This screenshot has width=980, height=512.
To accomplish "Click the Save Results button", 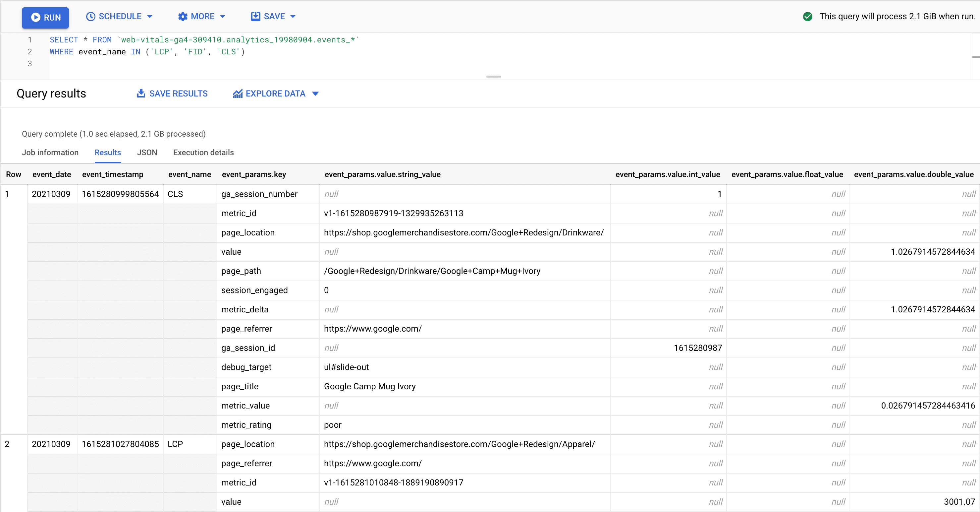I will [172, 94].
